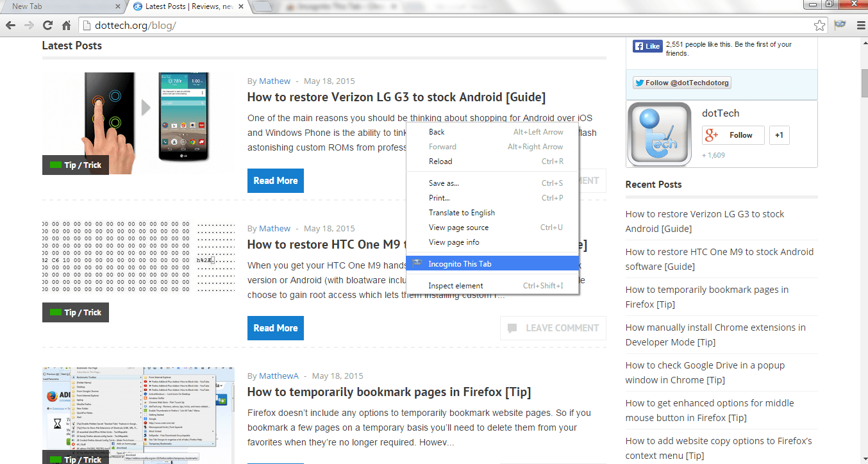Image resolution: width=868 pixels, height=464 pixels.
Task: Choose Inspect element
Action: click(x=492, y=286)
